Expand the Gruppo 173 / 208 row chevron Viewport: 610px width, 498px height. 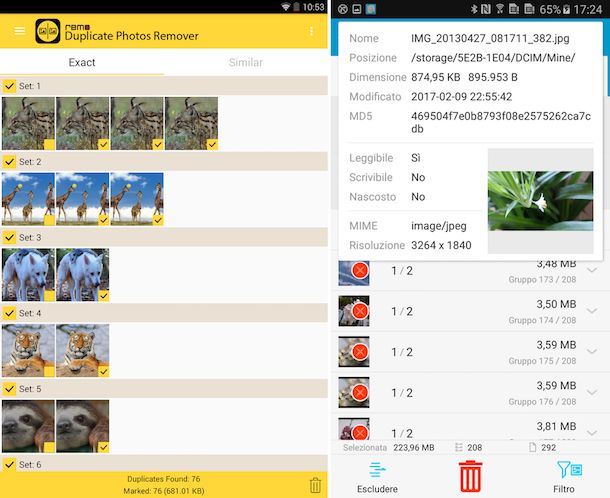[x=592, y=270]
